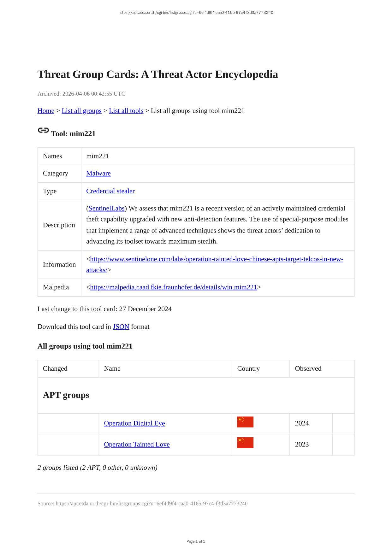Open the Malpedia win.mim221 URL
This screenshot has width=392, height=554.
pos(173,287)
